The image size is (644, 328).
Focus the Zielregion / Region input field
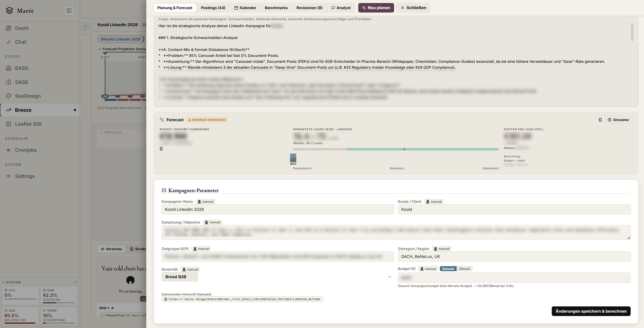(514, 257)
